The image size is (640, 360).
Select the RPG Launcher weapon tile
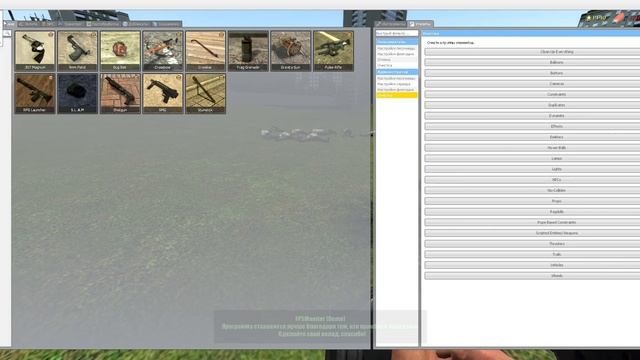(x=35, y=93)
